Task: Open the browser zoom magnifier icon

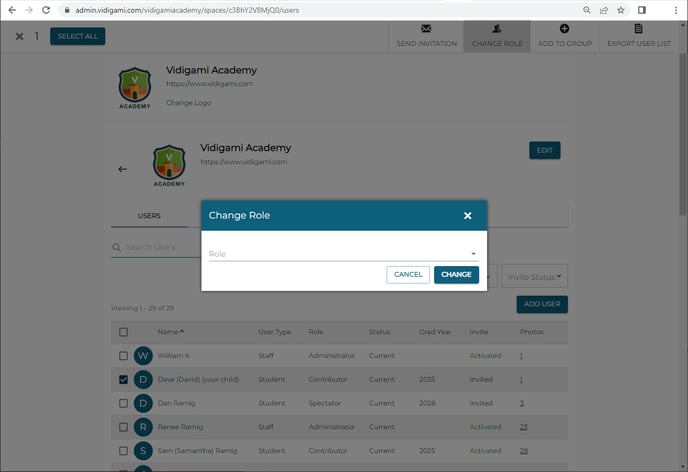Action: [x=587, y=10]
